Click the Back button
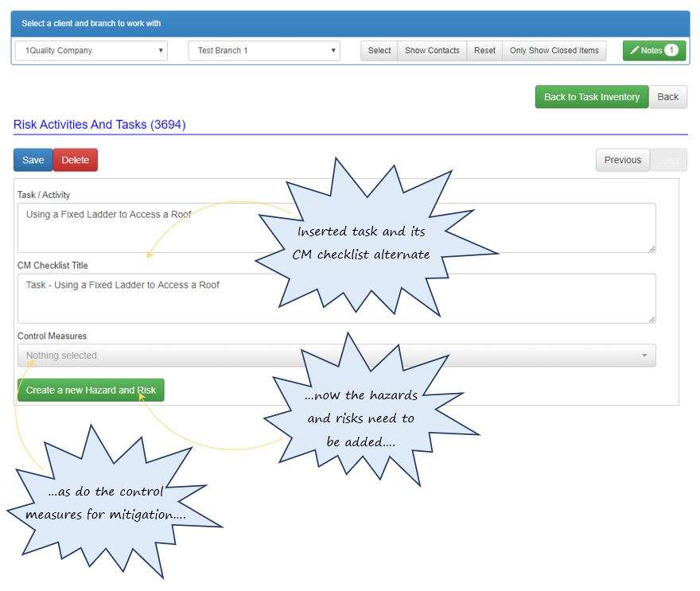700x591 pixels. tap(668, 96)
